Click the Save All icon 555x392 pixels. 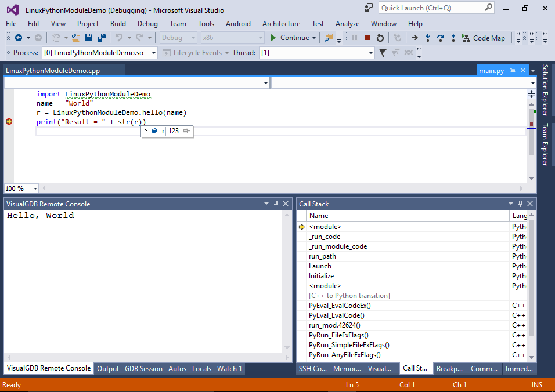[x=102, y=38]
